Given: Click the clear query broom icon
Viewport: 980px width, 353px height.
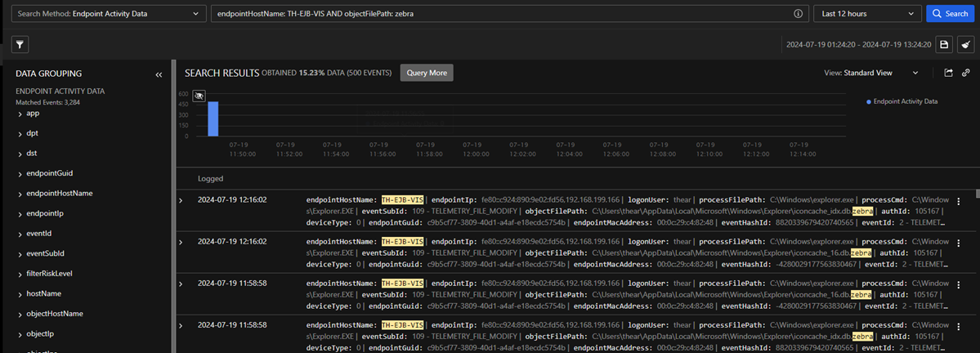Looking at the screenshot, I should (965, 45).
